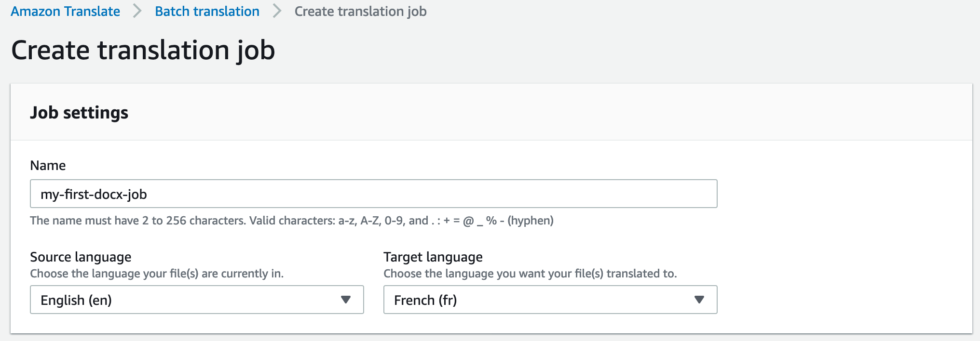
Task: Focus the job Name input field
Action: tap(373, 194)
